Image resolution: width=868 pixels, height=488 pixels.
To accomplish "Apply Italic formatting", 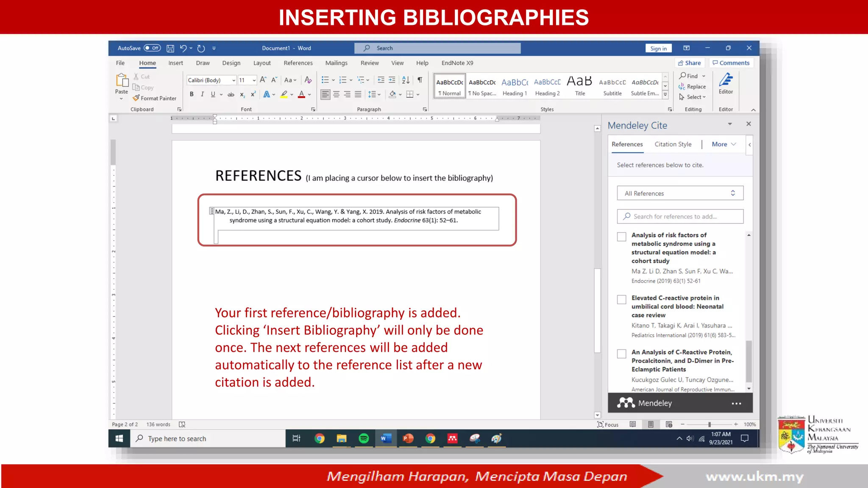I will click(202, 94).
